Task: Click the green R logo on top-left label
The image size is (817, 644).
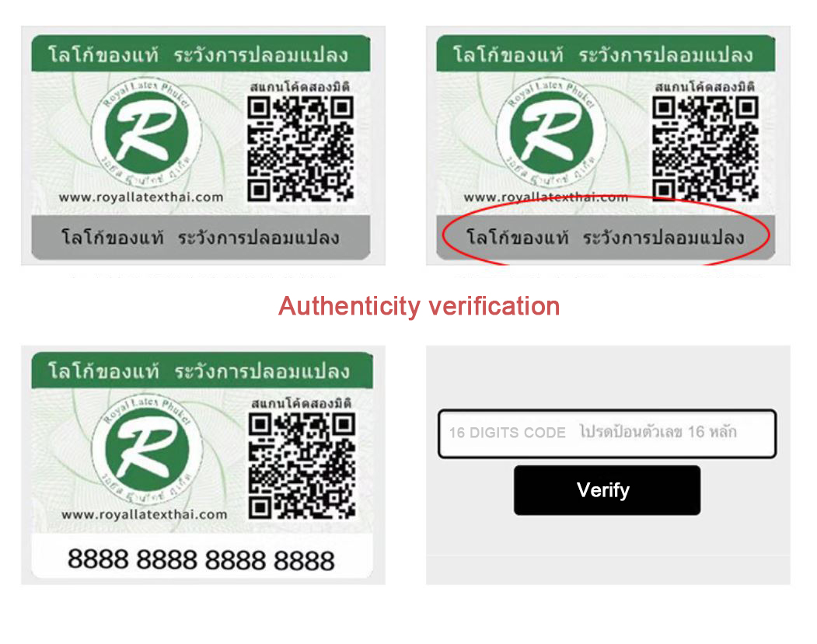Action: 146,134
